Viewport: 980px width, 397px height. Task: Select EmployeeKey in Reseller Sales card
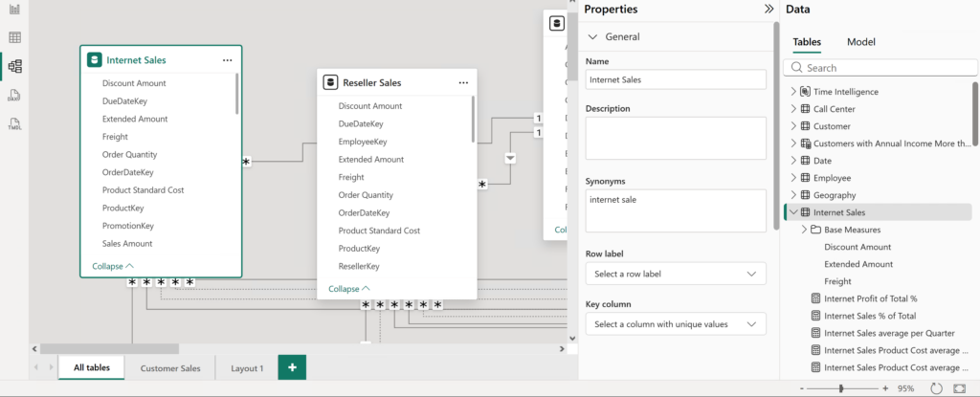(x=363, y=142)
